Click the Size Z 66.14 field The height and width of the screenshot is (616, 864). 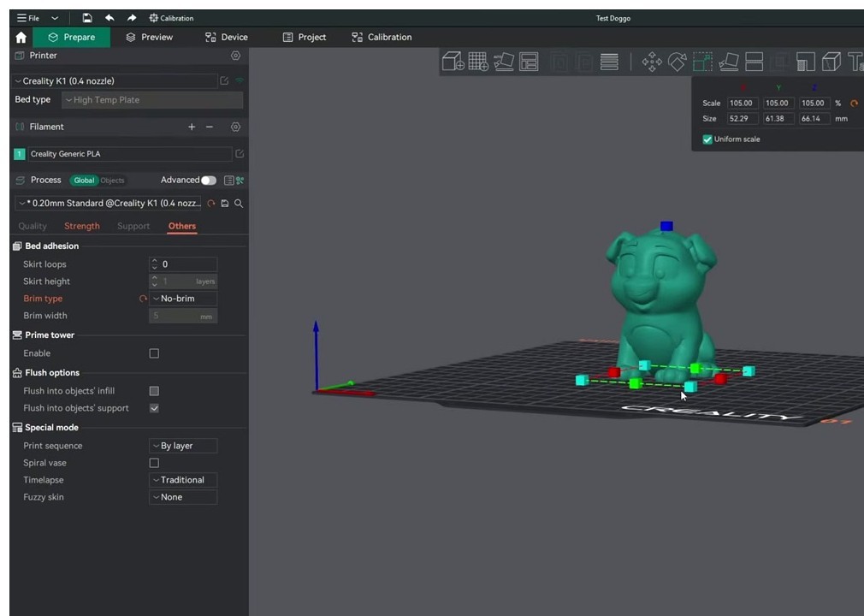814,118
